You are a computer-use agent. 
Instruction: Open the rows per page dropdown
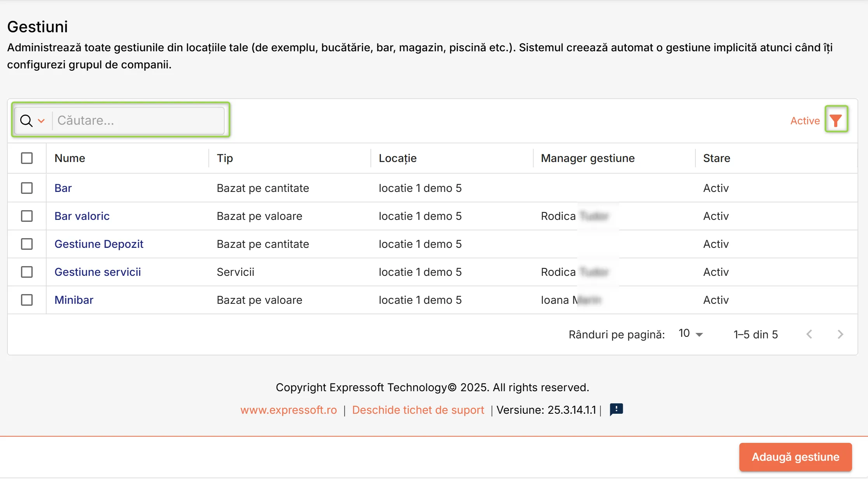click(x=691, y=334)
